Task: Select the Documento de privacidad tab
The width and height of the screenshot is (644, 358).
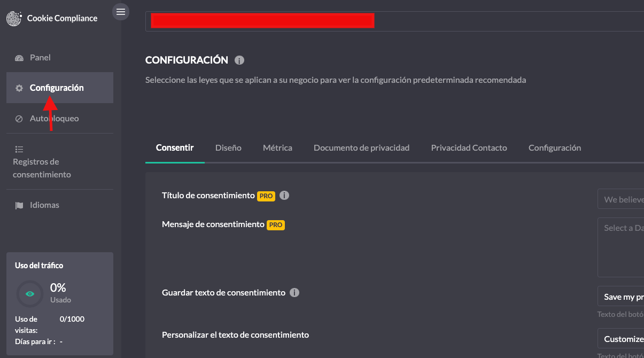Action: [361, 148]
